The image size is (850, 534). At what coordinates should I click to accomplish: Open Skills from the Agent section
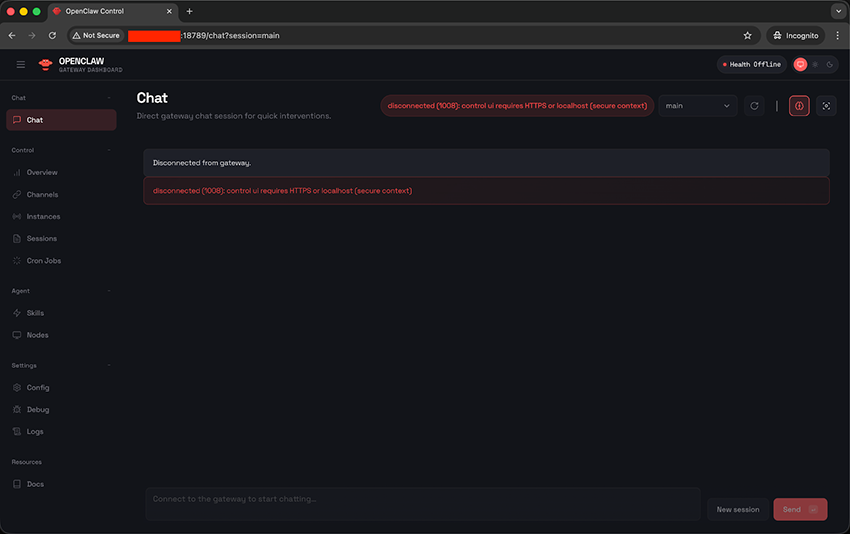click(35, 313)
